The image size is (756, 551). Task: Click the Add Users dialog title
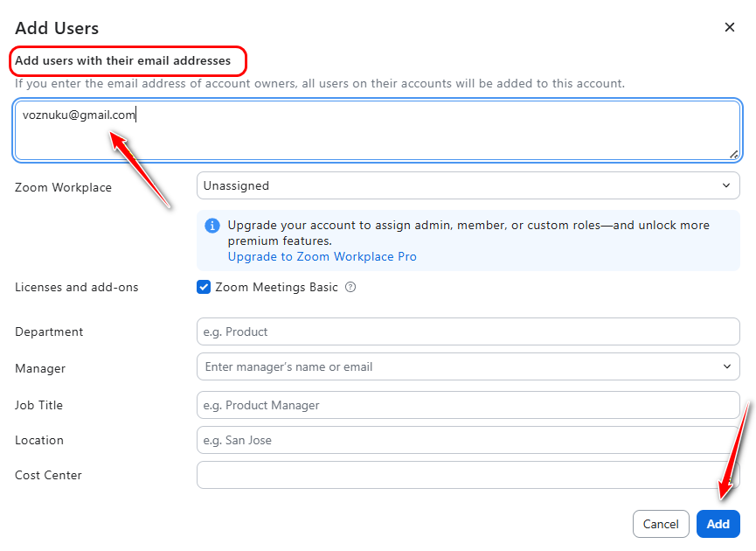click(x=57, y=28)
